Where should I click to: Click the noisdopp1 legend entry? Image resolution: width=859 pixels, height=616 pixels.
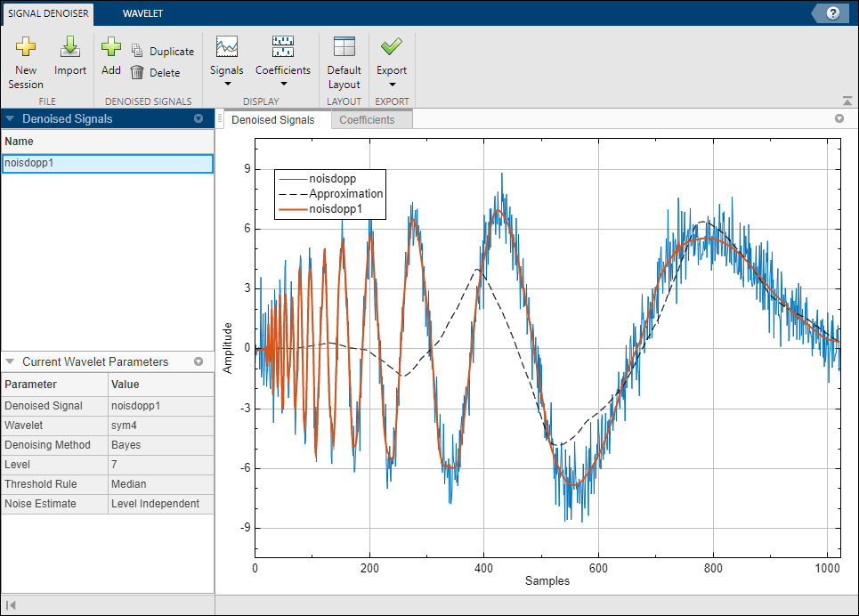click(334, 209)
